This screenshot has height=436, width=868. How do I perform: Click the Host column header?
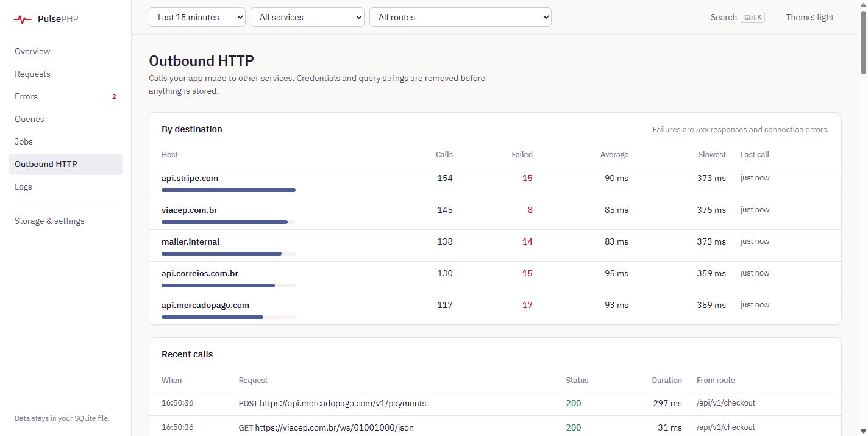coord(169,154)
